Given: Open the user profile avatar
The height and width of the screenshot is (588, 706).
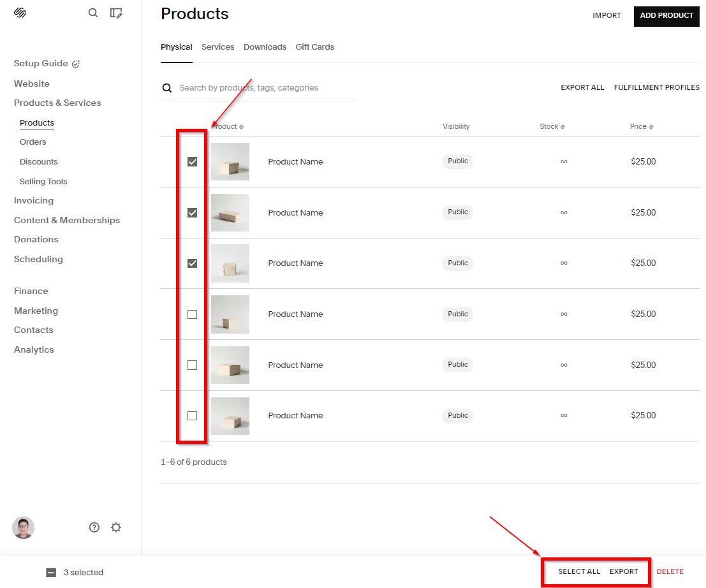Looking at the screenshot, I should click(x=24, y=527).
